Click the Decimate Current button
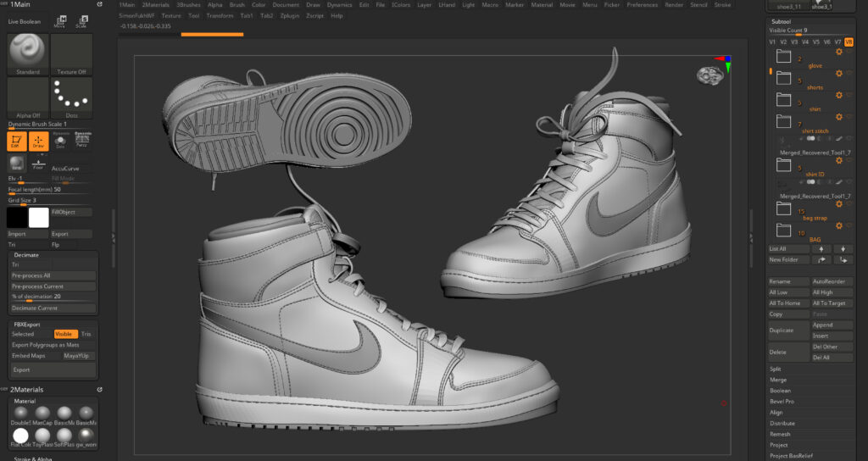 [53, 308]
